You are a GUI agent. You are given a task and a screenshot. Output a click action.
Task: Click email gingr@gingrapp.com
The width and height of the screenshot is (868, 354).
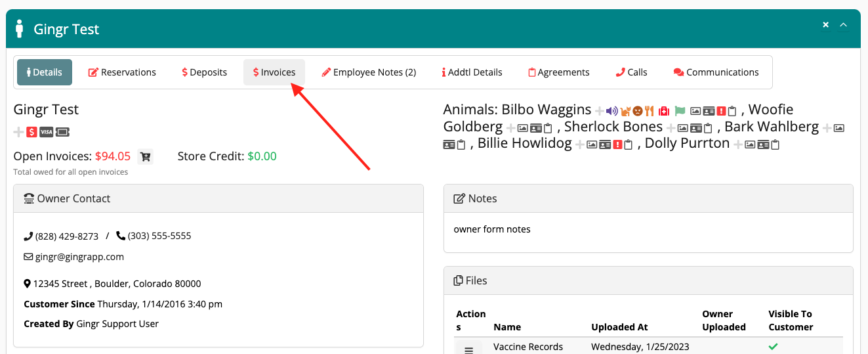79,257
